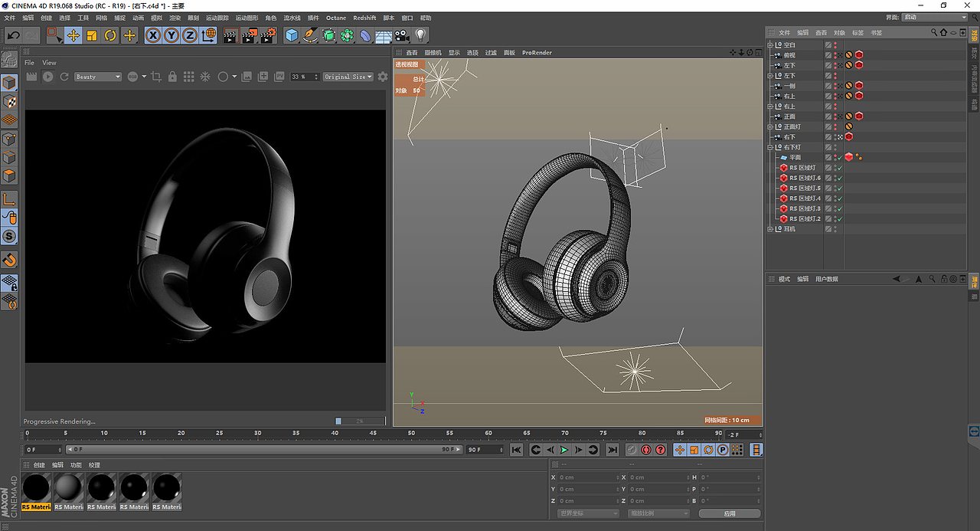This screenshot has height=531, width=980.
Task: Open the MoGraph array cloner icon
Action: pyautogui.click(x=347, y=35)
